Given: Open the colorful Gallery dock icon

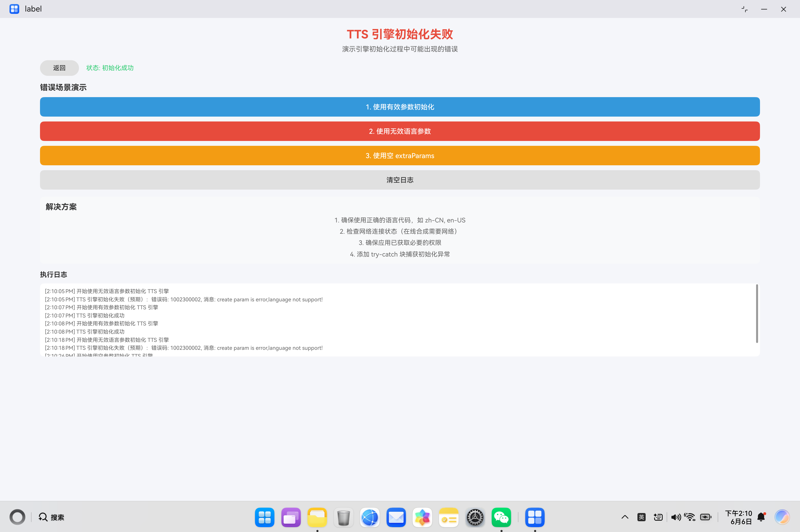Looking at the screenshot, I should click(x=422, y=517).
